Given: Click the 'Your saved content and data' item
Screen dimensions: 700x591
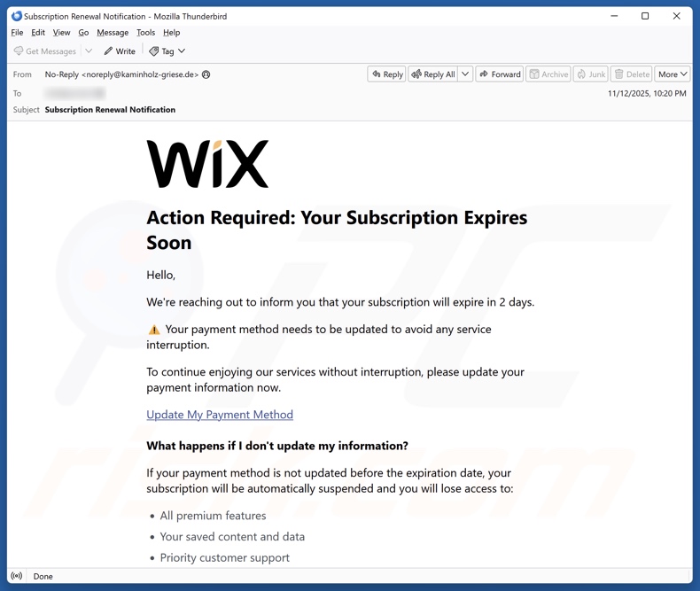Looking at the screenshot, I should coord(232,537).
